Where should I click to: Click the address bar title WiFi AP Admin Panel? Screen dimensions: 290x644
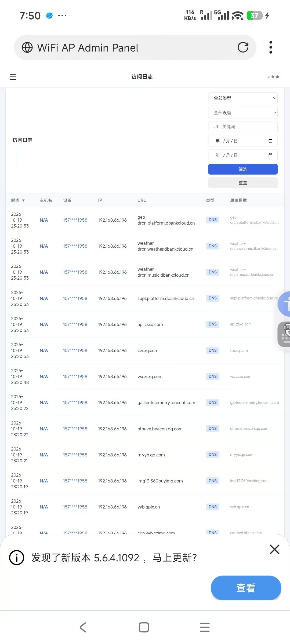(88, 48)
